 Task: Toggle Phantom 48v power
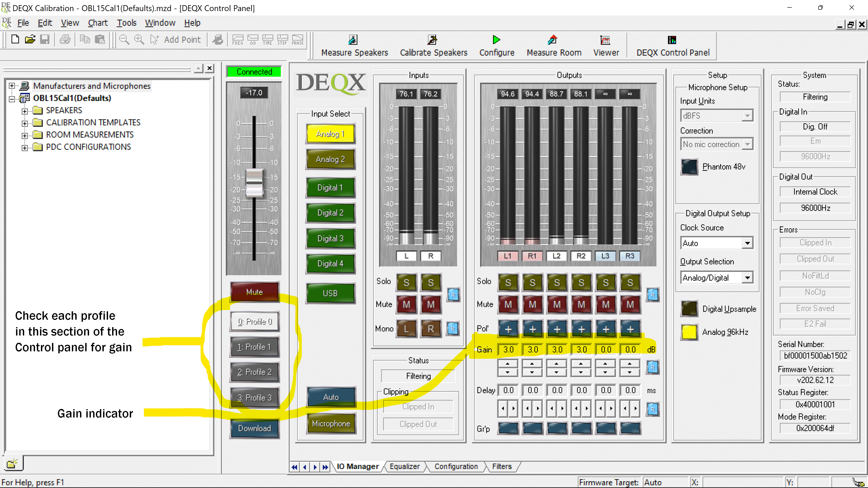click(689, 167)
